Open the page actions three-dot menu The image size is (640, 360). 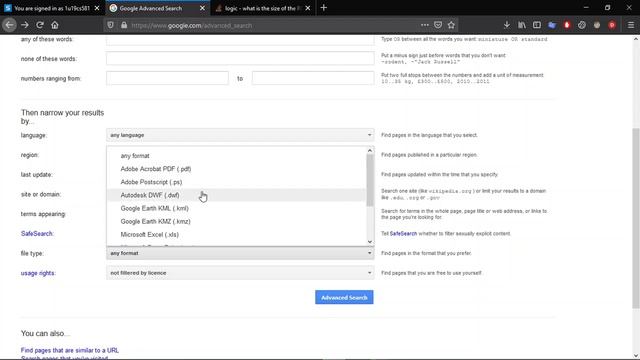[424, 25]
